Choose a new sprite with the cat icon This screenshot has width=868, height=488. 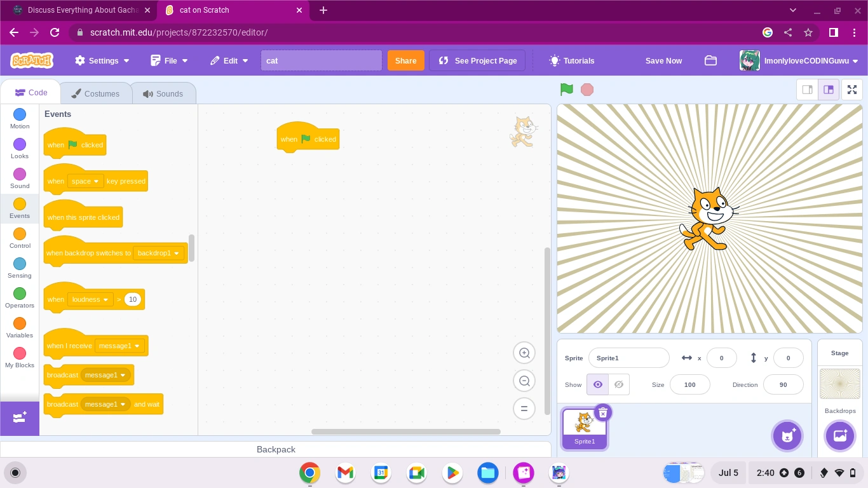787,436
